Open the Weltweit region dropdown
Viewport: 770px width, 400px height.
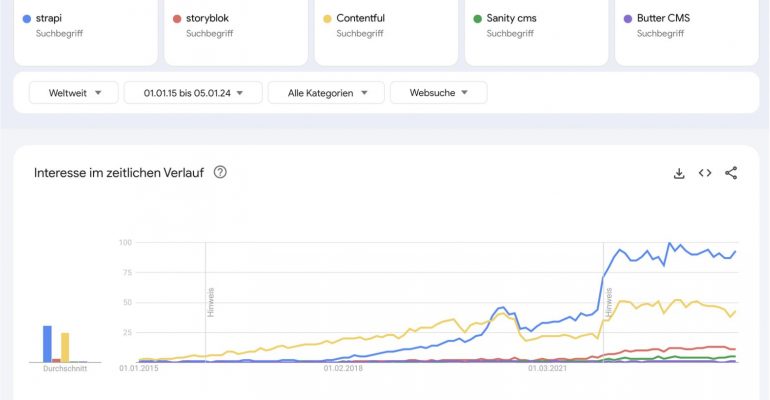(74, 93)
